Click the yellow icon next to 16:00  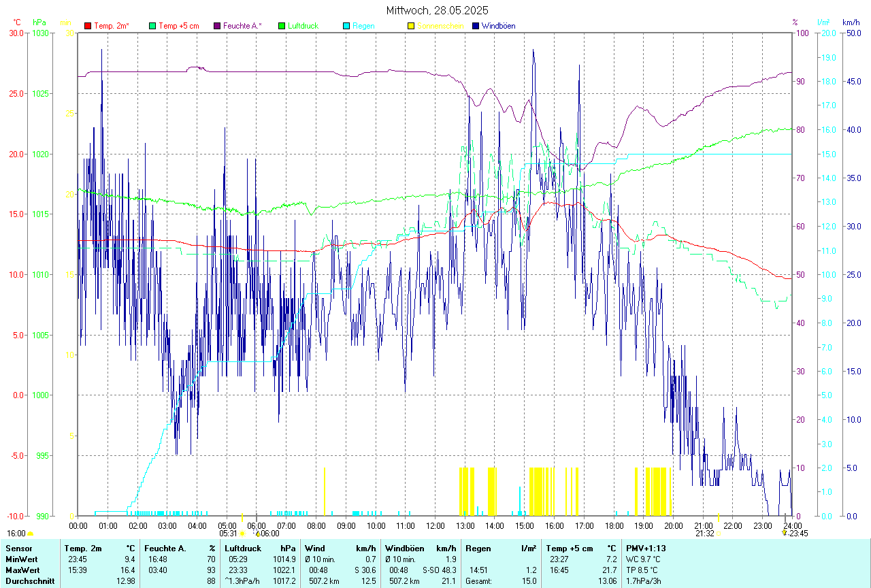[30, 534]
